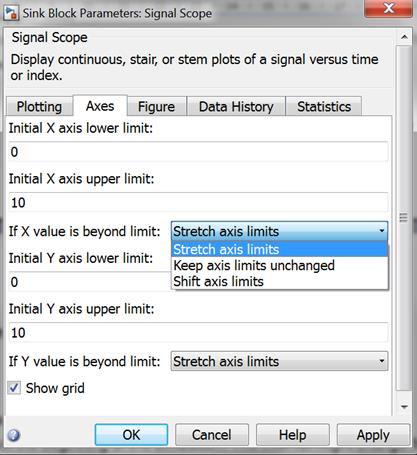417x455 pixels.
Task: Toggle the Show grid checkbox
Action: [14, 388]
